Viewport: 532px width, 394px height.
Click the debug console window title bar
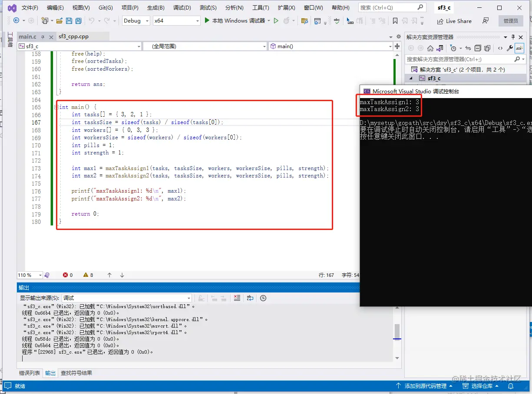click(x=446, y=91)
